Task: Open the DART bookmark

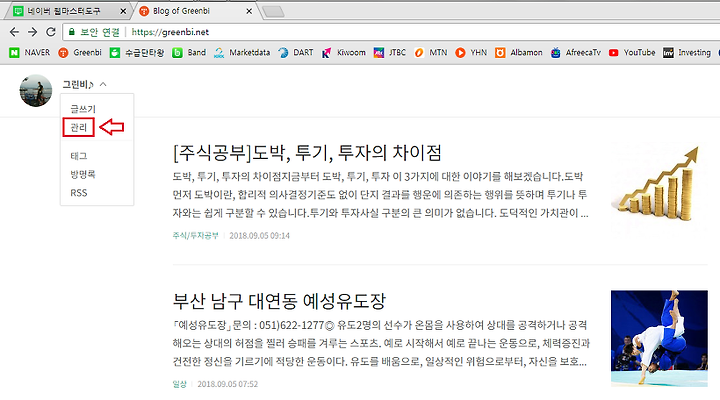Action: [296, 52]
